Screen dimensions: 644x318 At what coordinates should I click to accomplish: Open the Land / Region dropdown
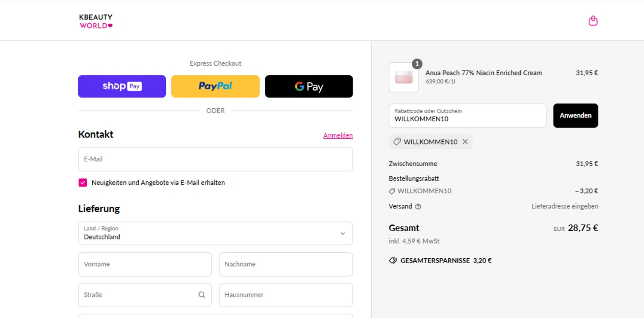coord(216,233)
